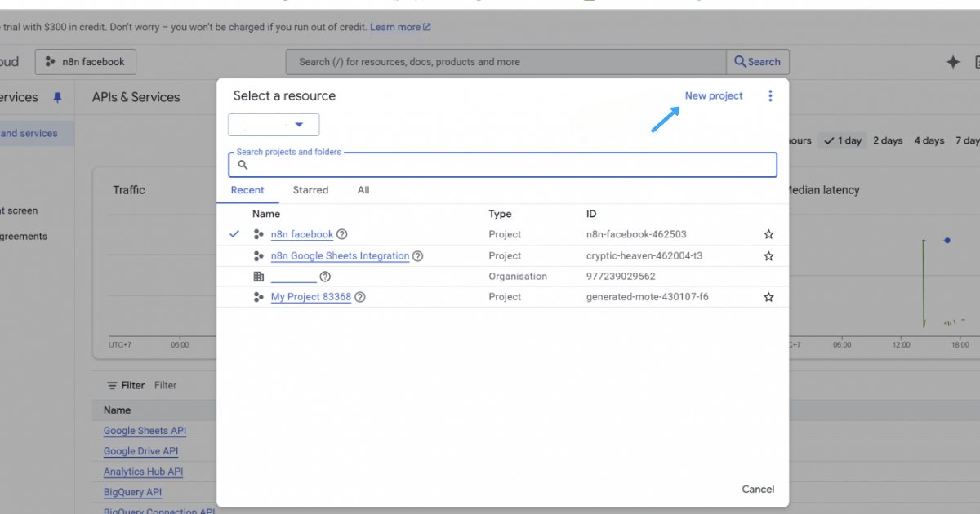The width and height of the screenshot is (980, 514).
Task: Click the Search button in the top search bar
Action: (x=756, y=61)
